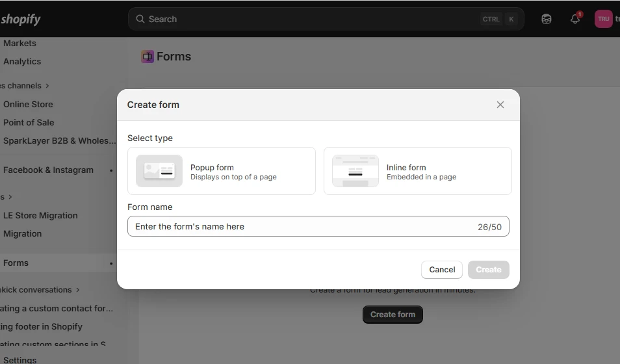Open Point of Sale channel

click(x=29, y=123)
